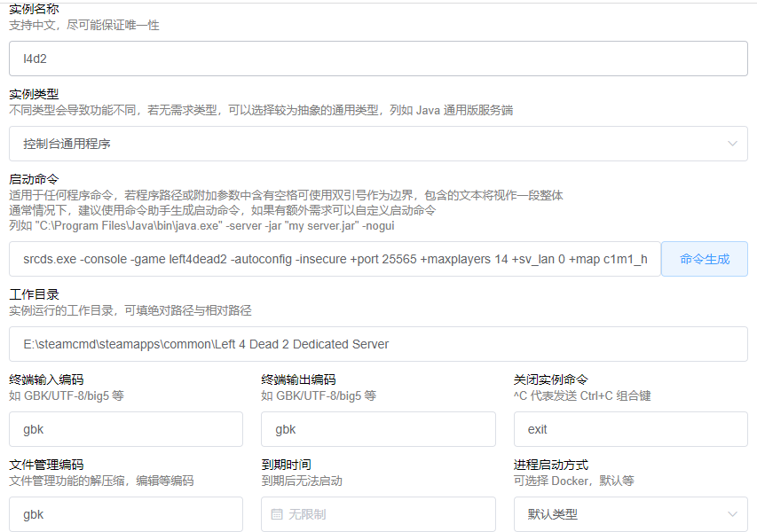Click hint text 文件管理功能的解压缩
The image size is (757, 532).
[x=101, y=481]
